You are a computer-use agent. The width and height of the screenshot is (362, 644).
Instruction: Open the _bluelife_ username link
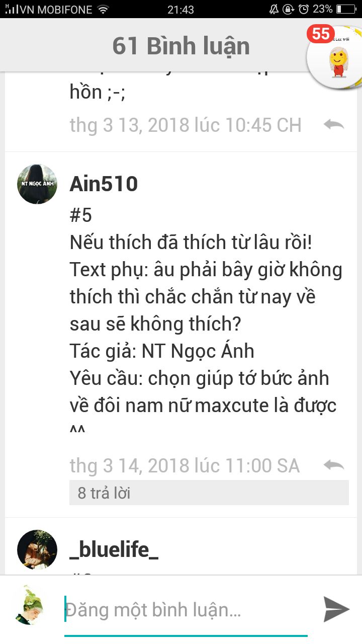pyautogui.click(x=114, y=550)
